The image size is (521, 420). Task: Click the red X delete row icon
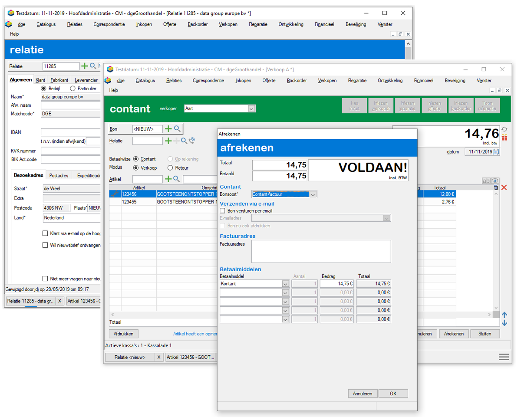click(x=504, y=187)
